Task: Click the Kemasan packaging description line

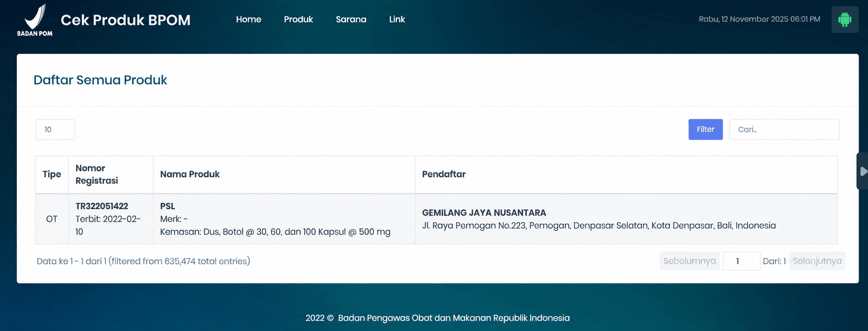Action: point(275,232)
